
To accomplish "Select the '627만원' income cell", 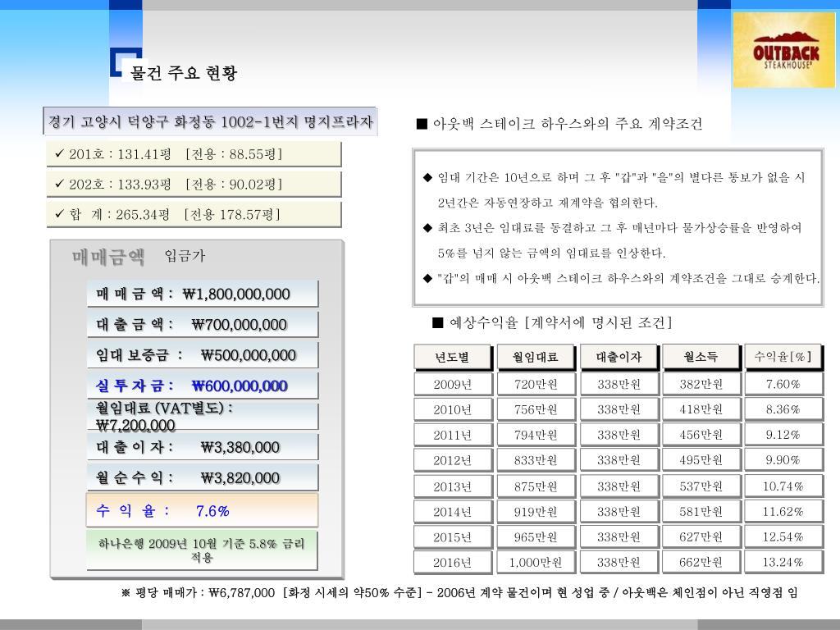I will click(x=701, y=536).
